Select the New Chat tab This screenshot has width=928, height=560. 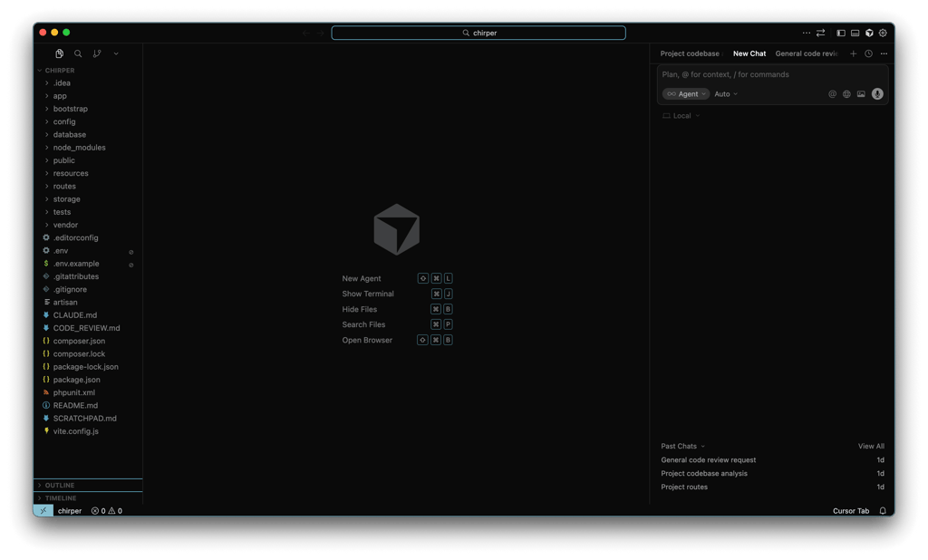(749, 53)
